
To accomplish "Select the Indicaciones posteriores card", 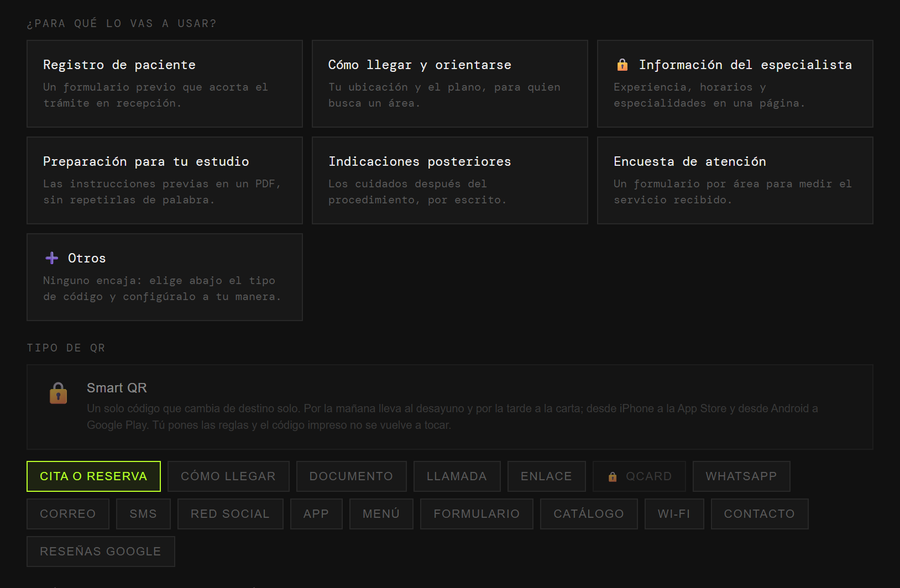I will pyautogui.click(x=450, y=180).
